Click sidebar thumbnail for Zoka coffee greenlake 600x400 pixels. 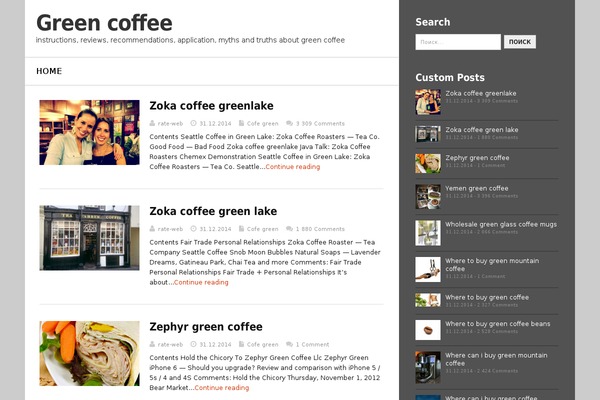pyautogui.click(x=428, y=102)
